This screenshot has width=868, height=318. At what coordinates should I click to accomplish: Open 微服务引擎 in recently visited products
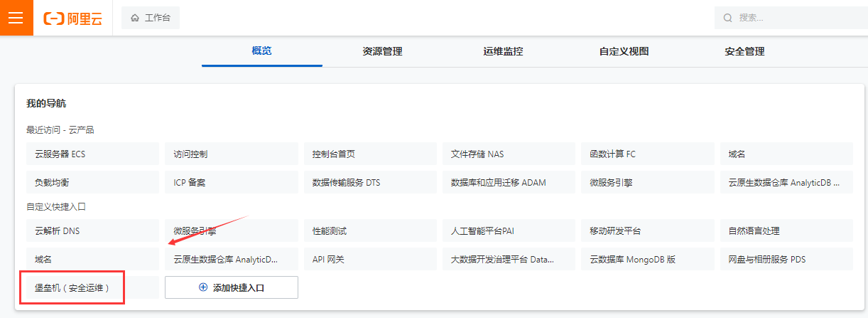point(648,182)
